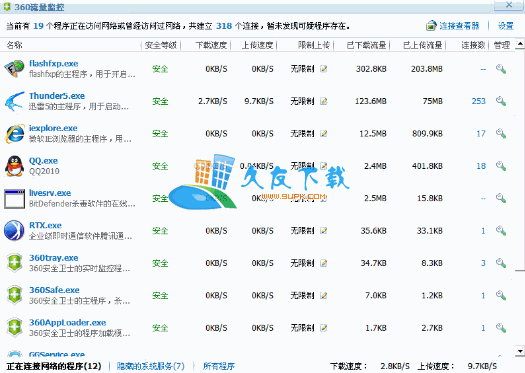Edit upload limit for 360AppLoader.exe
The height and width of the screenshot is (373, 525).
coord(323,328)
